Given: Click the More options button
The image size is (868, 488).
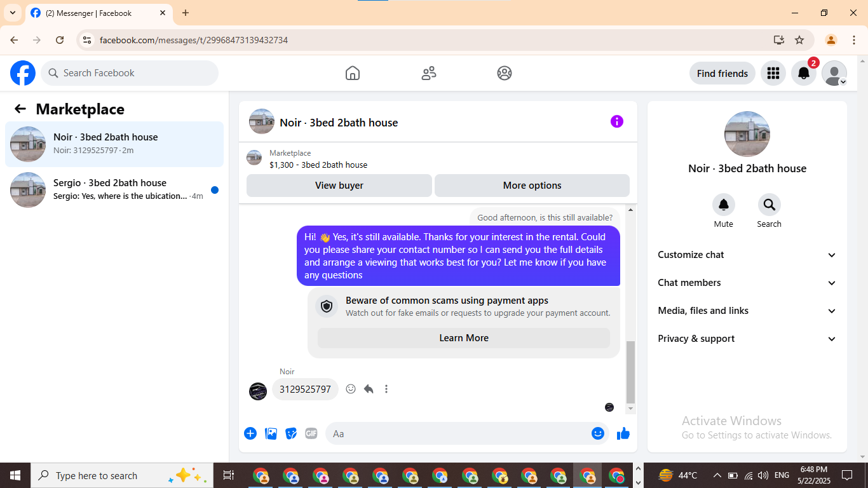Looking at the screenshot, I should (x=532, y=186).
